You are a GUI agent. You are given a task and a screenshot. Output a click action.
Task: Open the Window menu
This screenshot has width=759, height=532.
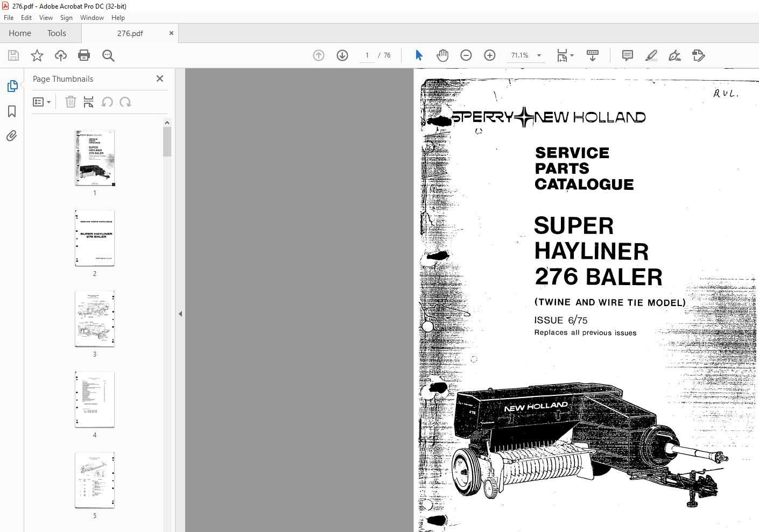[92, 17]
